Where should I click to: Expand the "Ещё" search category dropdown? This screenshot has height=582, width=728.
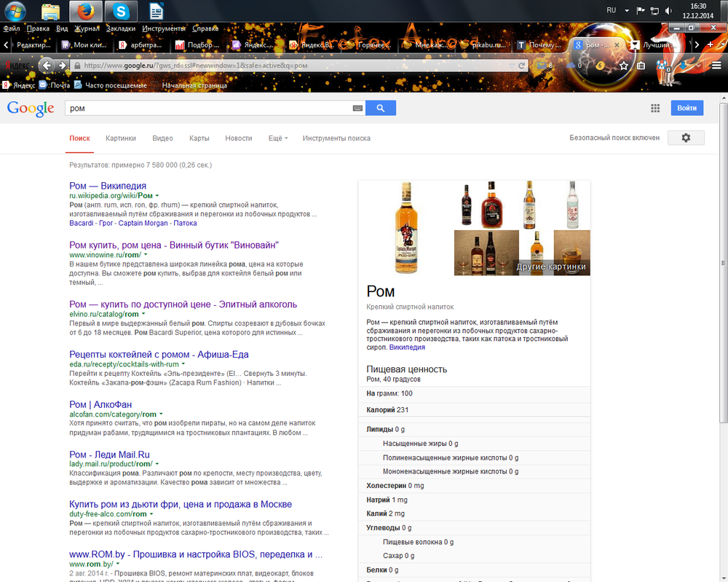coord(278,138)
